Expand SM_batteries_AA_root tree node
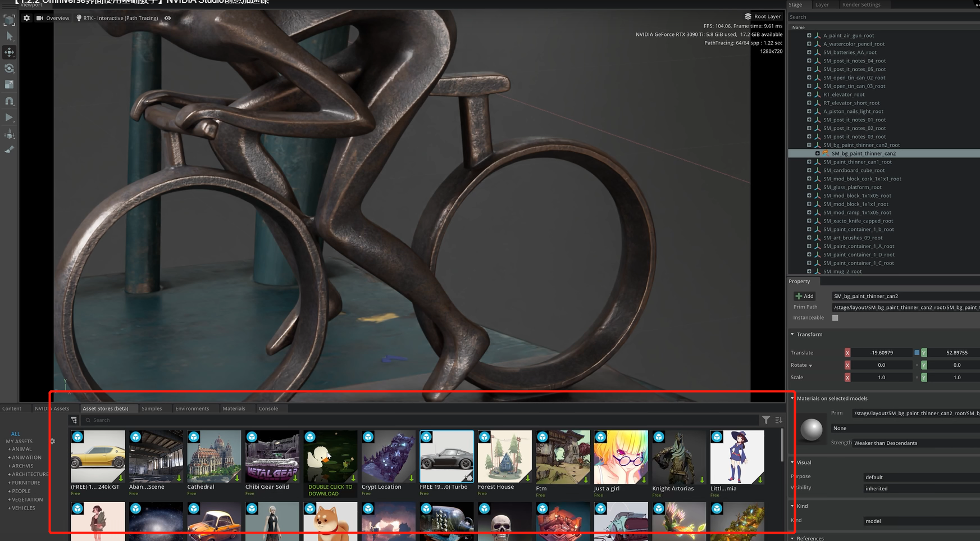 (809, 52)
